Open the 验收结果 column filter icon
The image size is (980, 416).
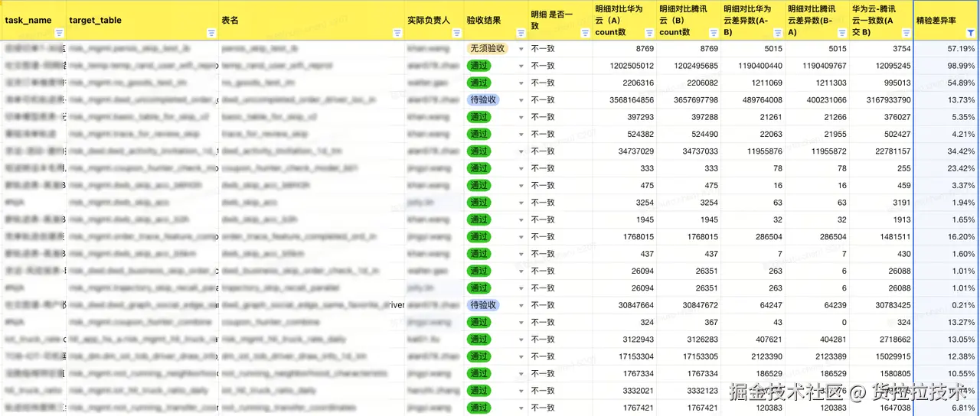(x=520, y=33)
